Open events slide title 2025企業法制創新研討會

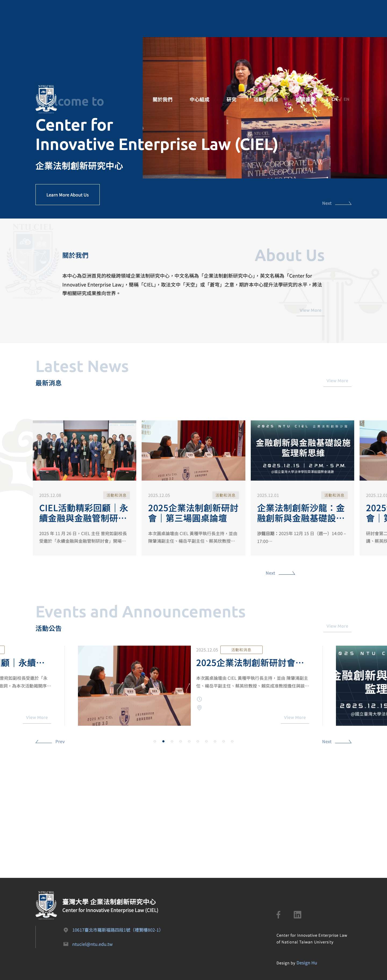pos(250,663)
